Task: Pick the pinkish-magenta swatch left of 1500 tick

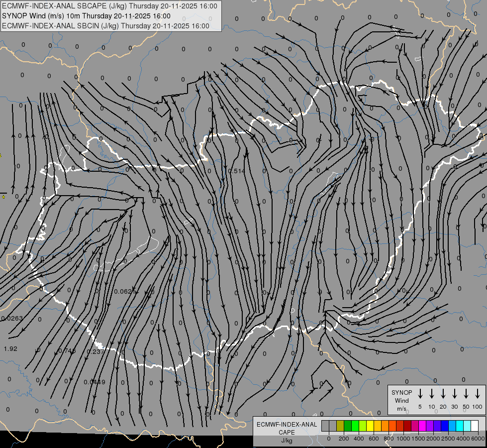Action: tap(415, 426)
